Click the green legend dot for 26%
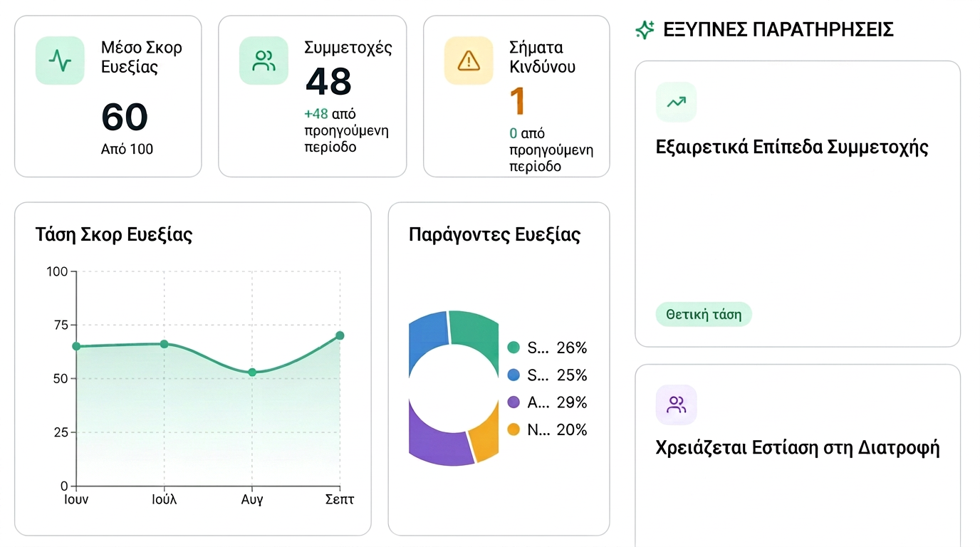Viewport: 980px width, 547px height. point(514,348)
